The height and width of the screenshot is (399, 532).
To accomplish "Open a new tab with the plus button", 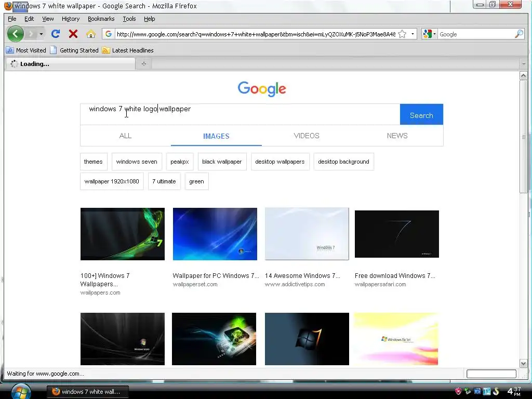I will (144, 64).
